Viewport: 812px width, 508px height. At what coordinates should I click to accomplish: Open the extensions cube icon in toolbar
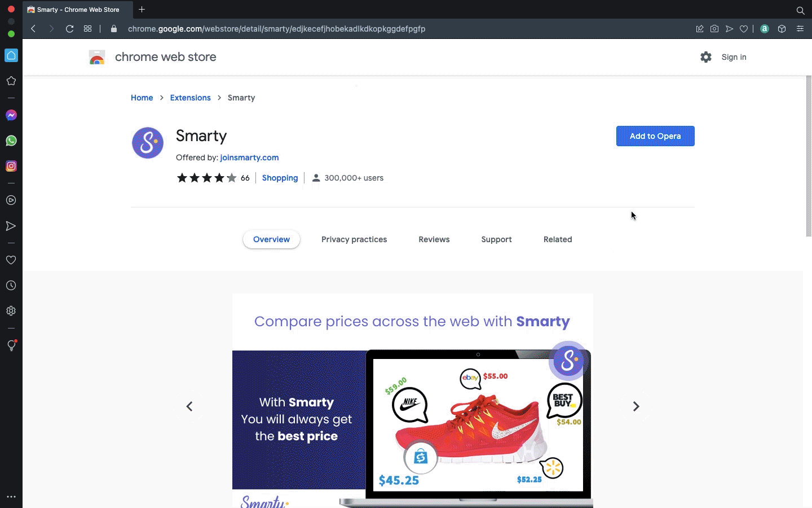782,29
